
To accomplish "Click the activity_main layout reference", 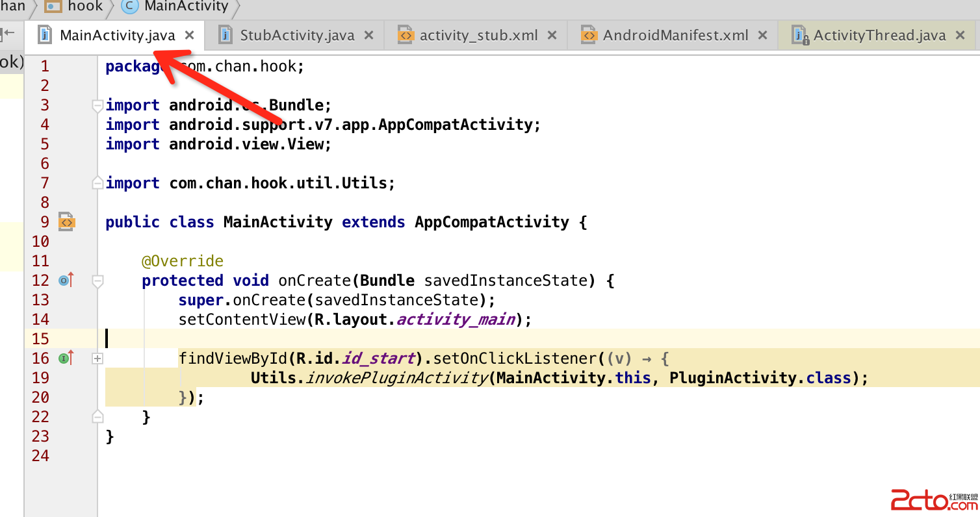I will pyautogui.click(x=456, y=320).
